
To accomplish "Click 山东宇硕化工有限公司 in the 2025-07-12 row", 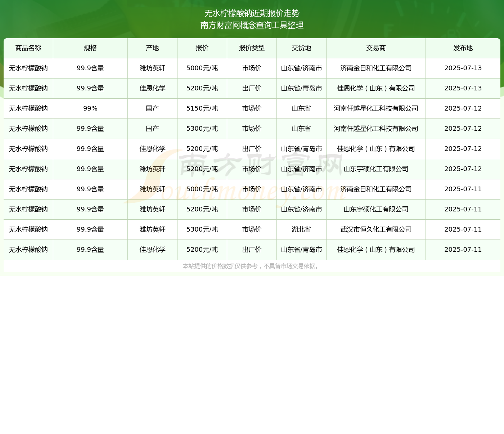I will click(376, 169).
